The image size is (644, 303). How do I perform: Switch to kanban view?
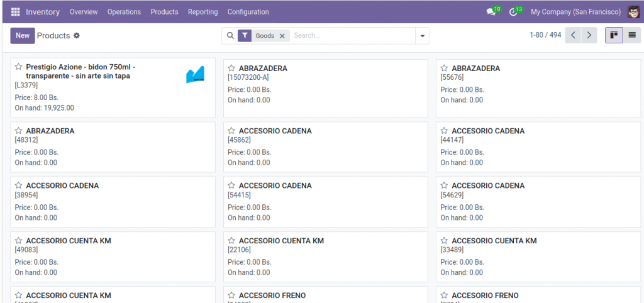click(613, 35)
